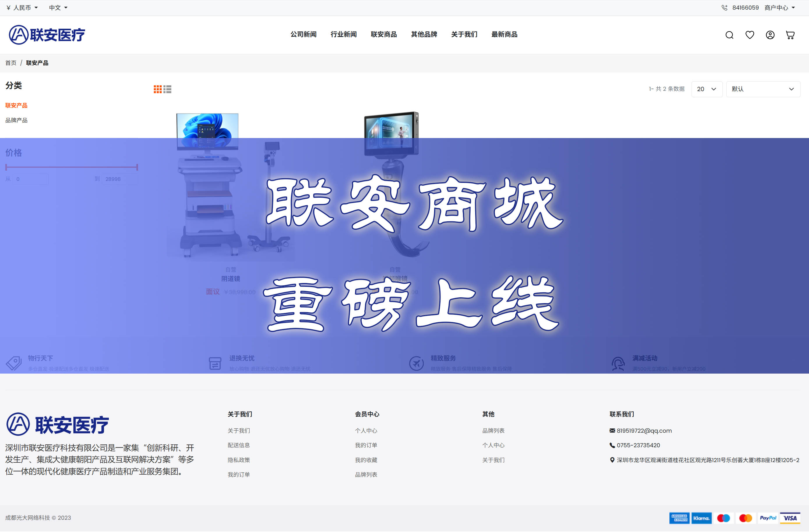Viewport: 809px width, 532px height.
Task: Open the user account icon
Action: pos(770,35)
